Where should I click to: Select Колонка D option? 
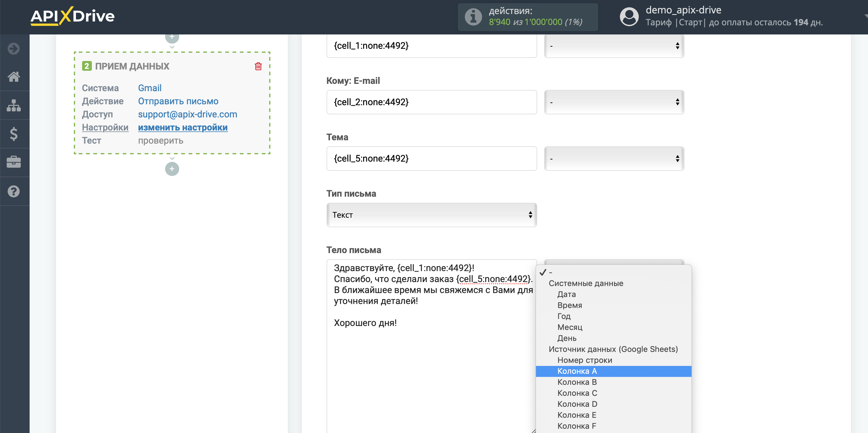click(x=613, y=404)
